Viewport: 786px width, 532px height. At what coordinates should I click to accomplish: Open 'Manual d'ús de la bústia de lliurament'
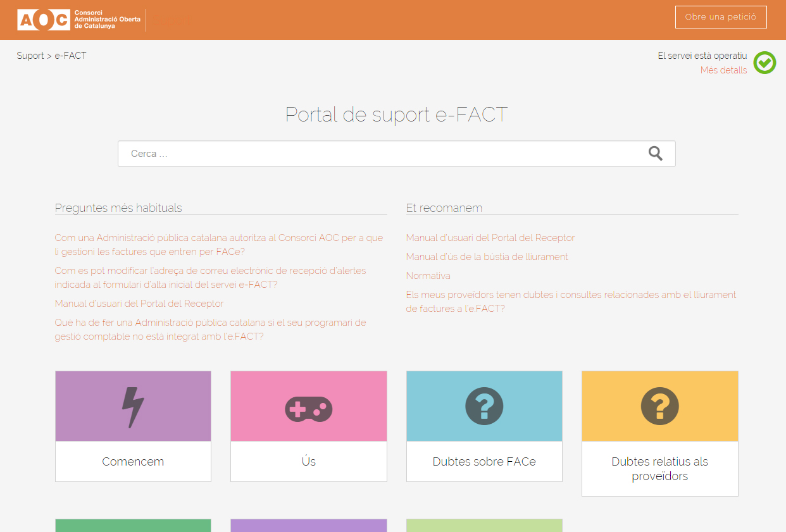coord(487,257)
